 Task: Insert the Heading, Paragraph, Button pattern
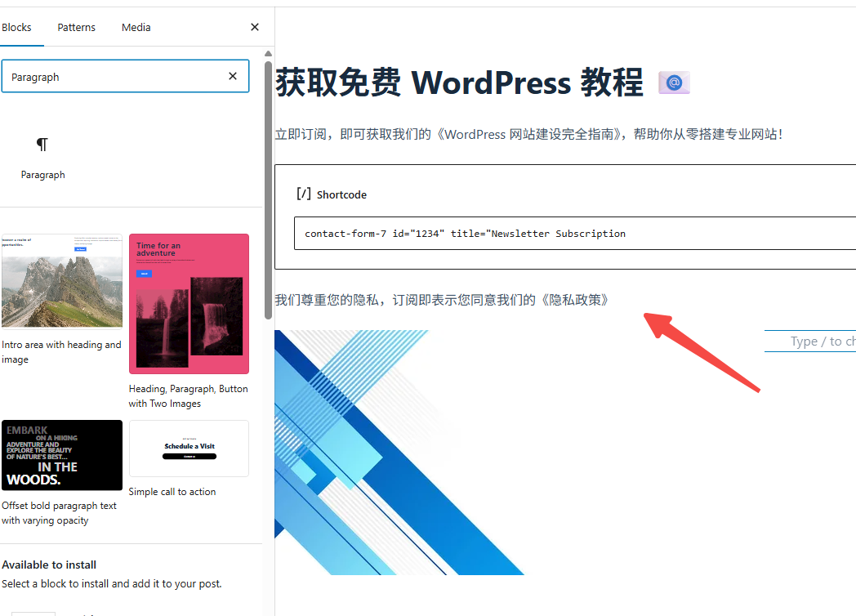click(189, 303)
